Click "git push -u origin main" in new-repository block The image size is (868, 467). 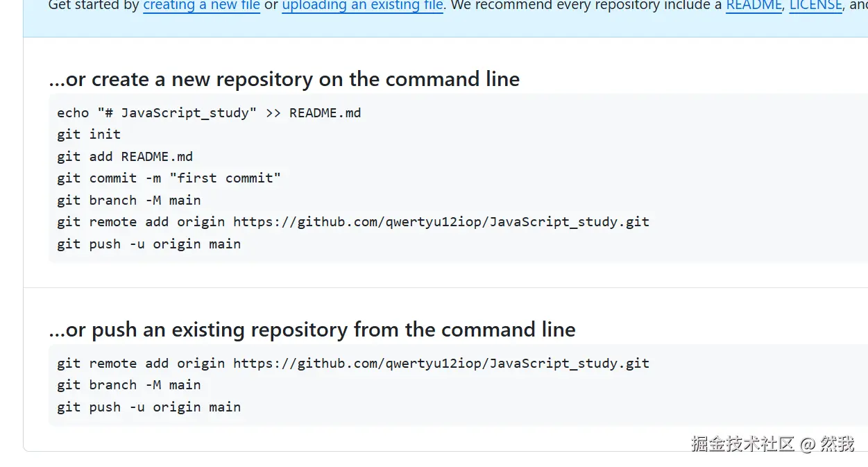pos(149,244)
